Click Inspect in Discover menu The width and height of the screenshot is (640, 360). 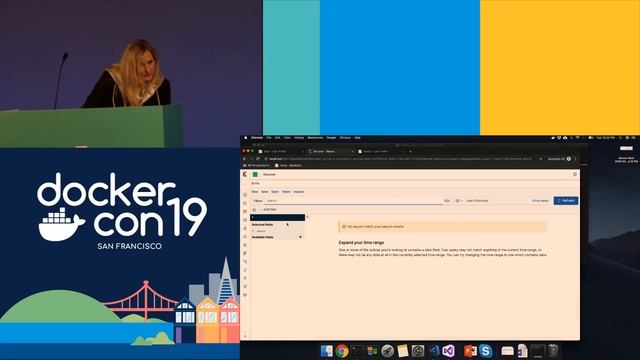click(299, 191)
